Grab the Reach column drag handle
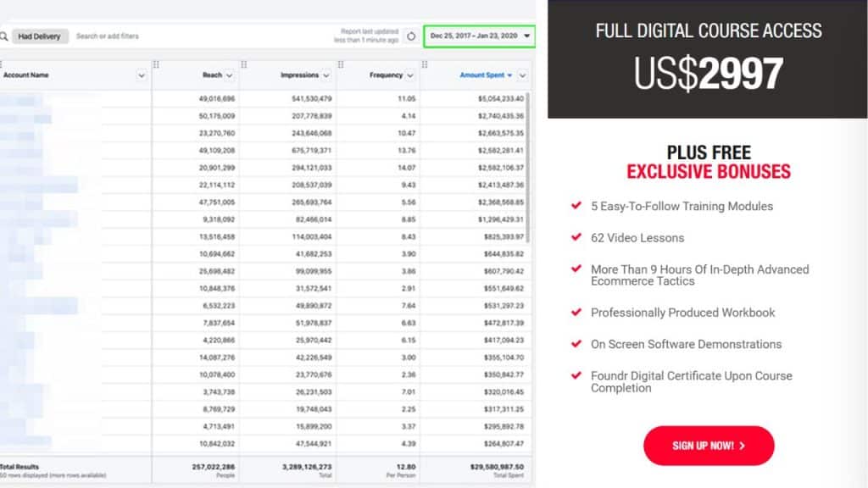This screenshot has height=488, width=868. [x=156, y=64]
